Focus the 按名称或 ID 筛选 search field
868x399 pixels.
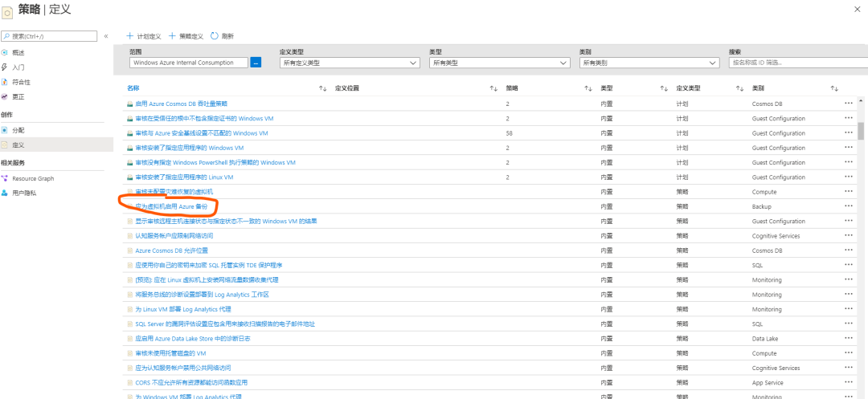[x=798, y=63]
